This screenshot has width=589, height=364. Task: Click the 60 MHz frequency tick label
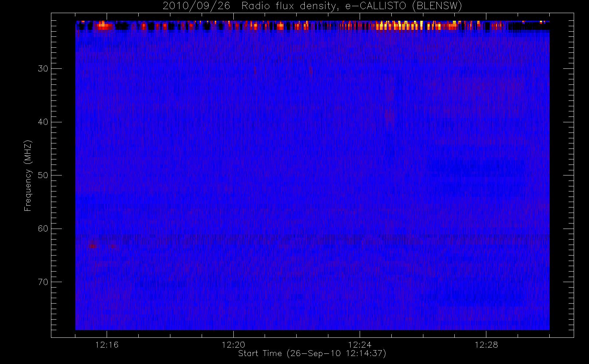(x=43, y=229)
